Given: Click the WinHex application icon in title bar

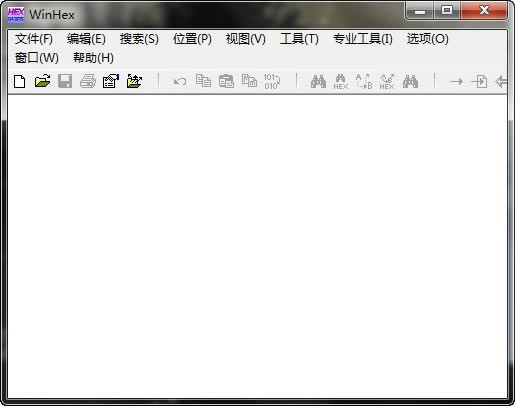Looking at the screenshot, I should pos(16,15).
